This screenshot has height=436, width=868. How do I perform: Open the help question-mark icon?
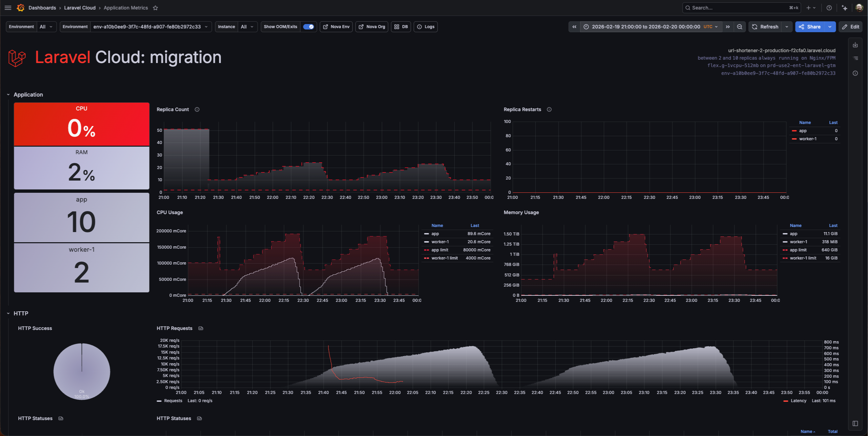click(829, 8)
